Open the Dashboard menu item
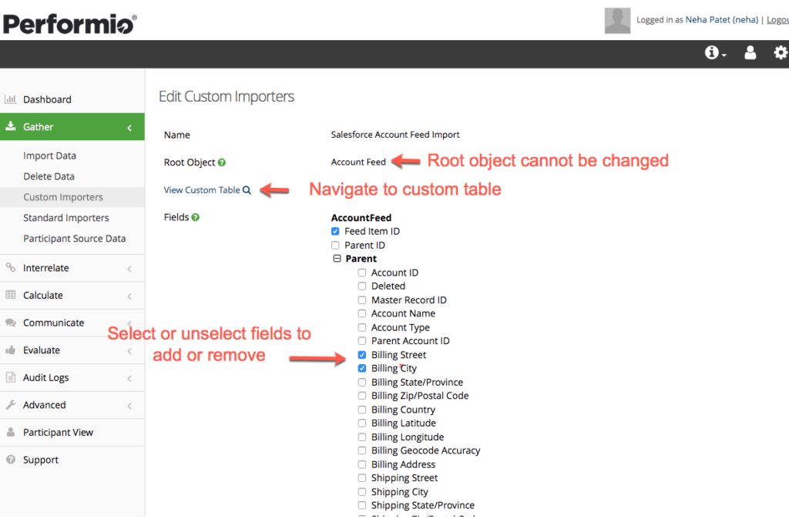 click(72, 99)
